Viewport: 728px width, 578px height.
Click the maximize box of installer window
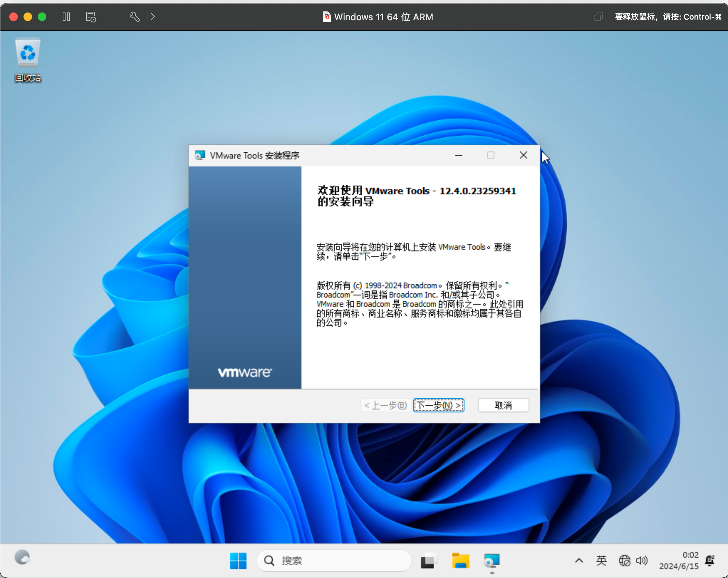tap(491, 155)
